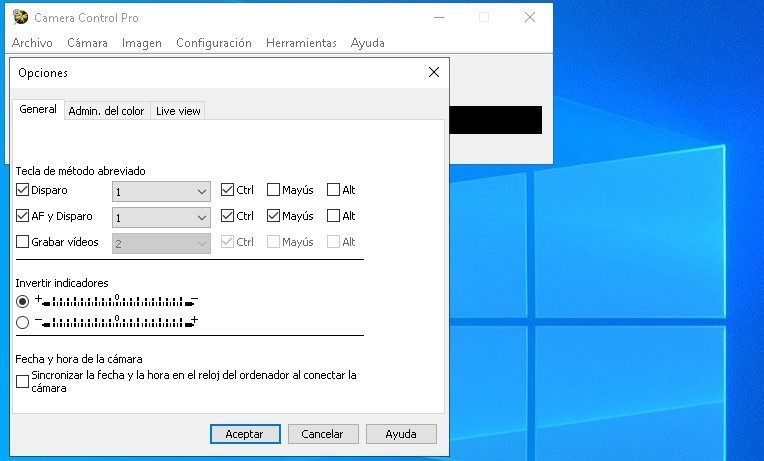764x461 pixels.
Task: Open the Ayuda menu in menu bar
Action: coord(367,43)
